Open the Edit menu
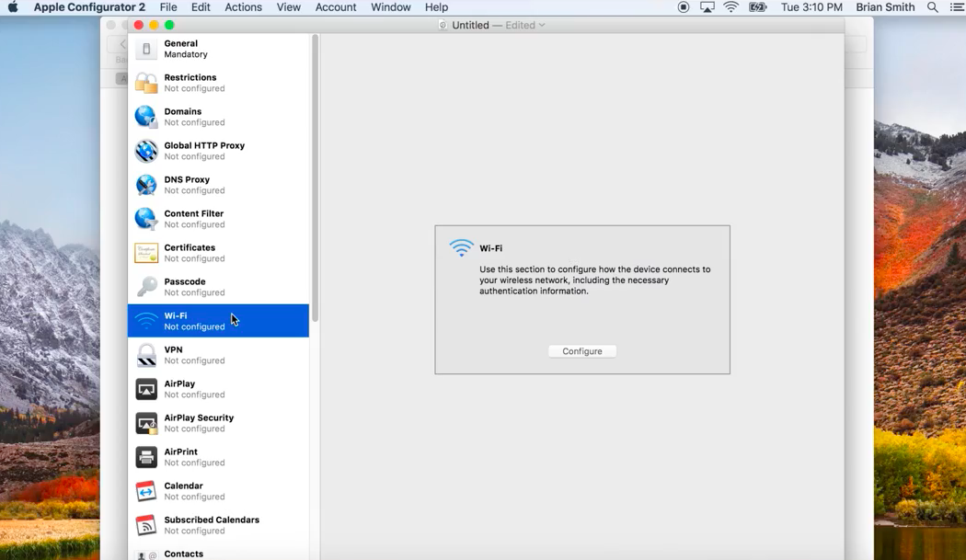The width and height of the screenshot is (966, 560). tap(201, 7)
